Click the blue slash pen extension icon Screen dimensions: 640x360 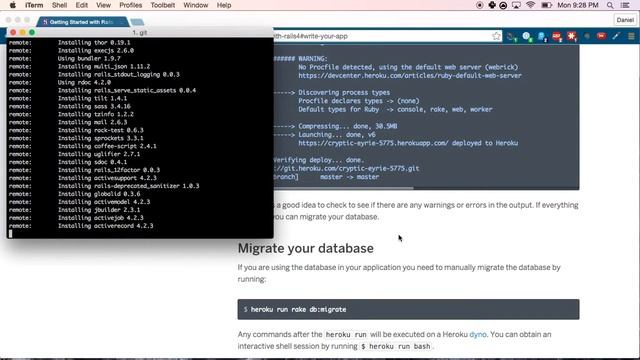tap(616, 36)
